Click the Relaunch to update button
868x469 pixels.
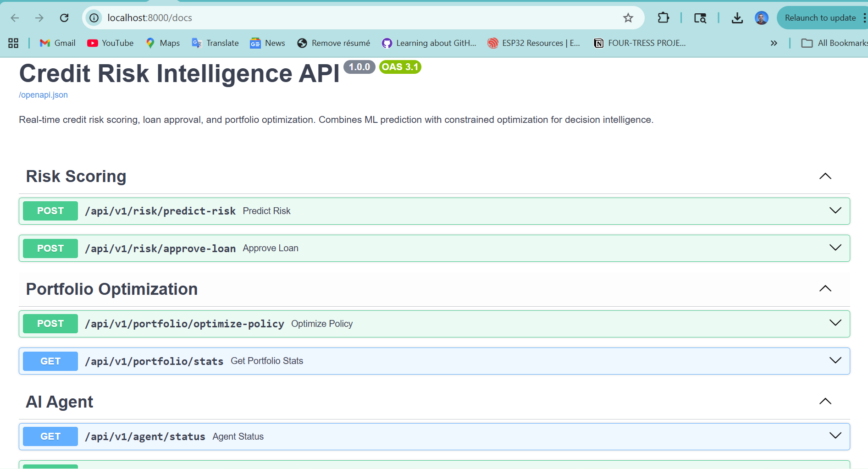pos(820,18)
